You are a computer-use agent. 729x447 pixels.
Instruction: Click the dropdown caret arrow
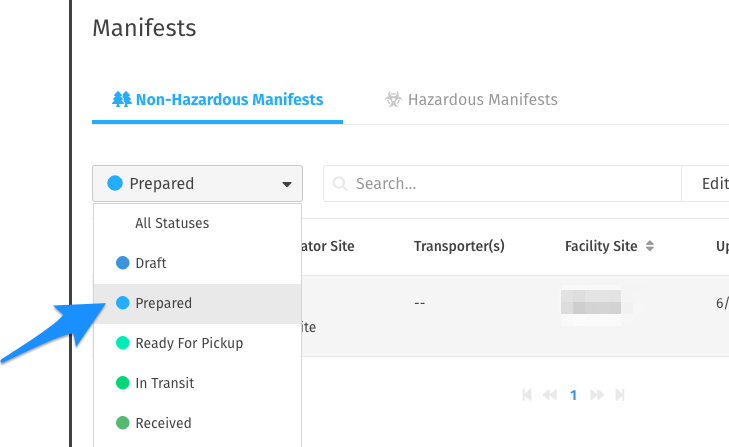287,185
